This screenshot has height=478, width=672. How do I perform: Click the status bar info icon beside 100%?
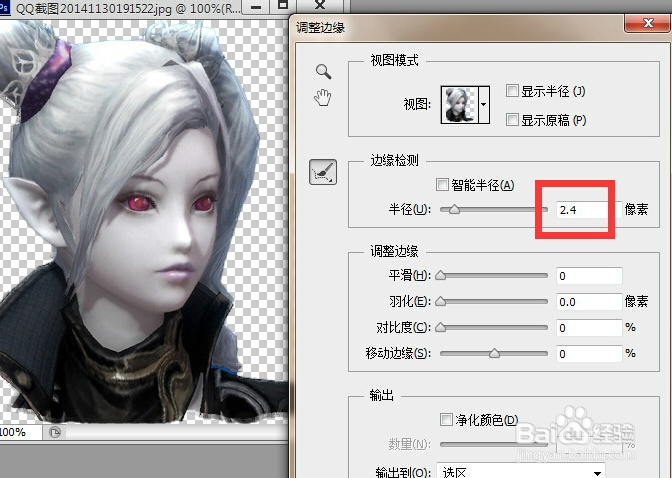coord(55,432)
